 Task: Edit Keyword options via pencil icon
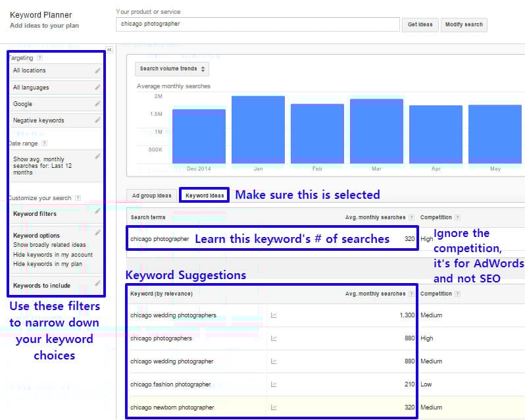[97, 232]
